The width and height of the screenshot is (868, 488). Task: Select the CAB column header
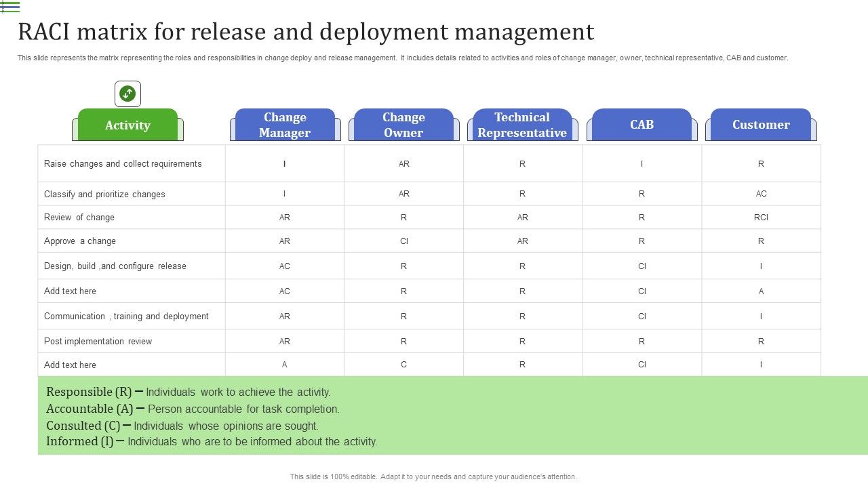(x=642, y=125)
